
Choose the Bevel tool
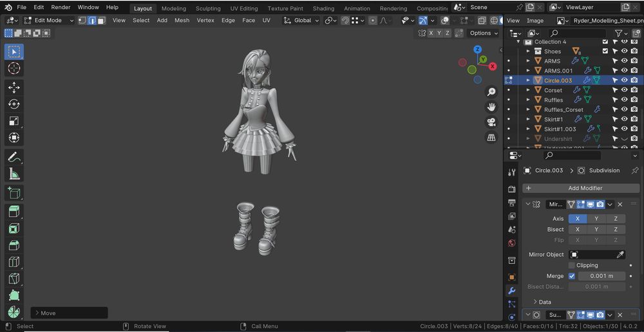14,245
